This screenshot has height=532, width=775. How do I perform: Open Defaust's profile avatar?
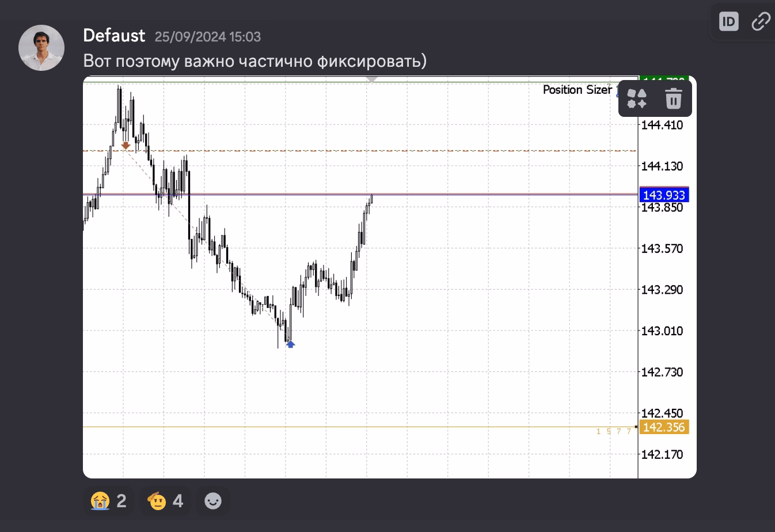(41, 48)
